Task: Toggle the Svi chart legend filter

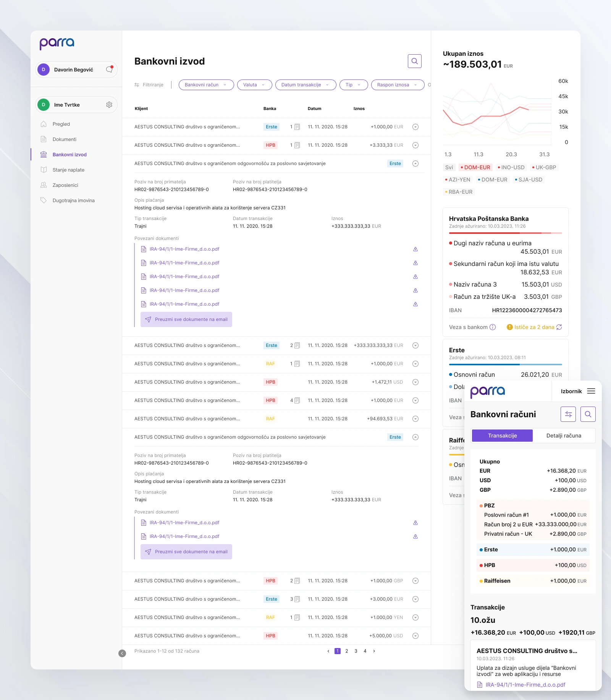Action: [x=449, y=167]
